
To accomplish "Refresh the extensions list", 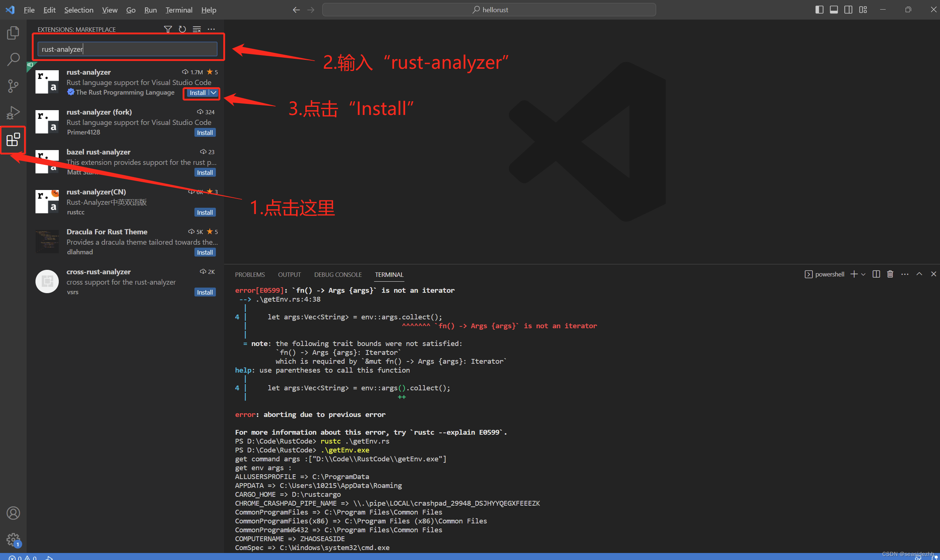I will tap(182, 29).
